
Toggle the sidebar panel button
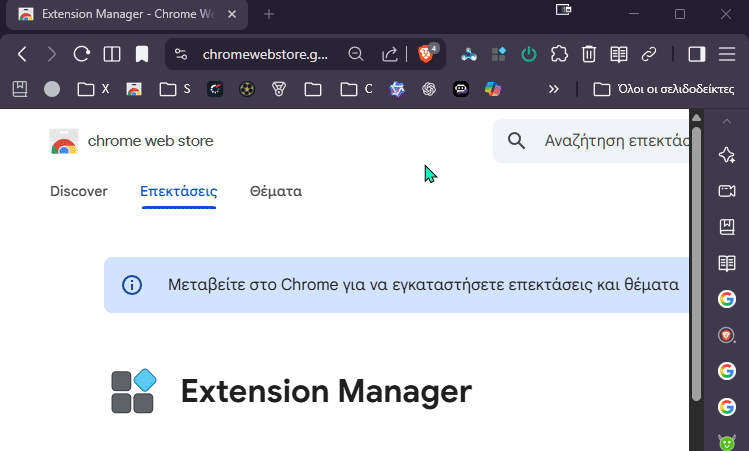[697, 54]
